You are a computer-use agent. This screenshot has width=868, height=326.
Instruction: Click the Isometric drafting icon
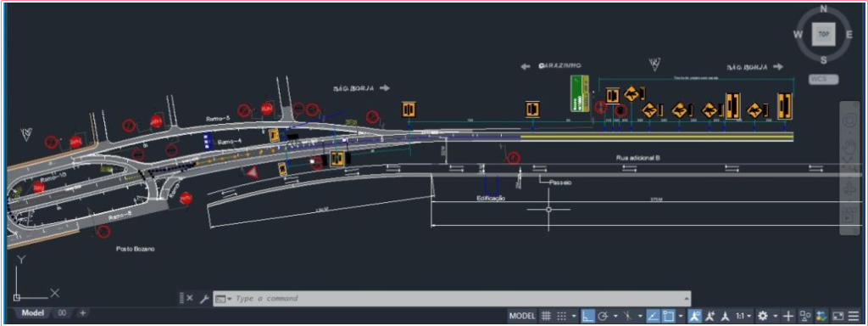click(x=628, y=316)
